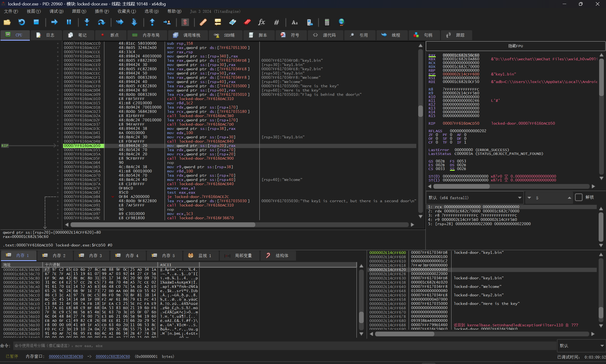Viewport: 606px width, 364px height.
Task: Select the RAX register value
Action: tap(461, 55)
